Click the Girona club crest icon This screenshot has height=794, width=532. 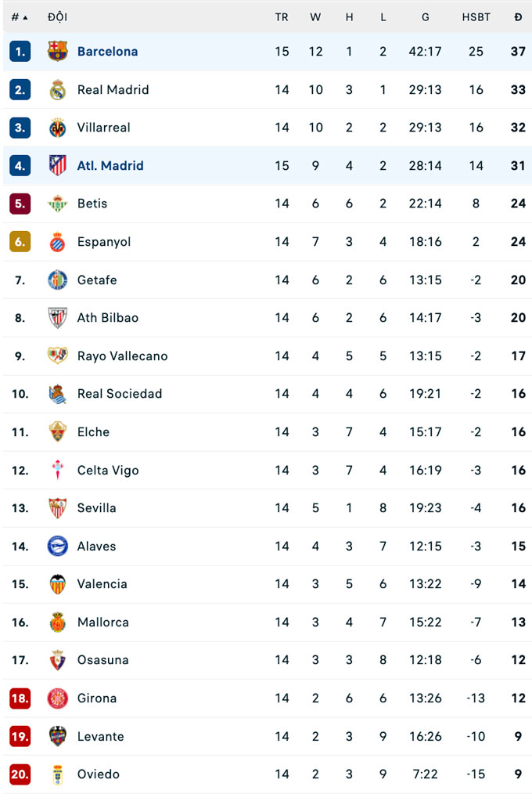(x=58, y=698)
